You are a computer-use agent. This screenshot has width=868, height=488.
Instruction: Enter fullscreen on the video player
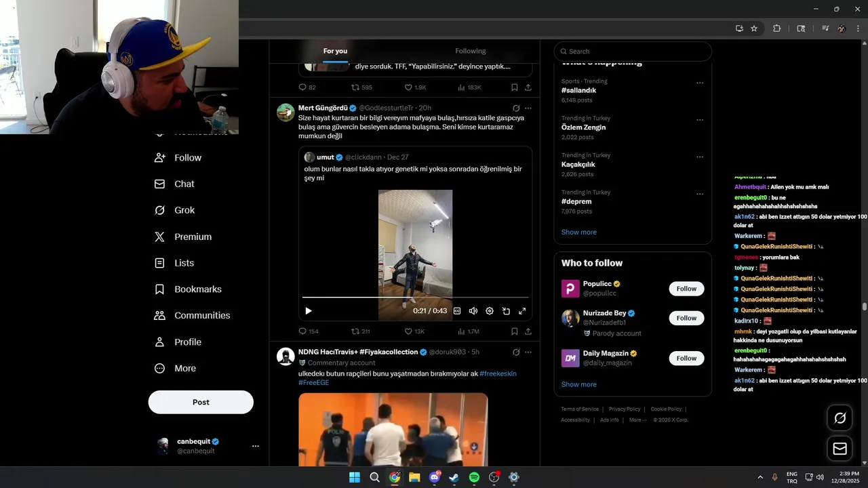point(522,311)
